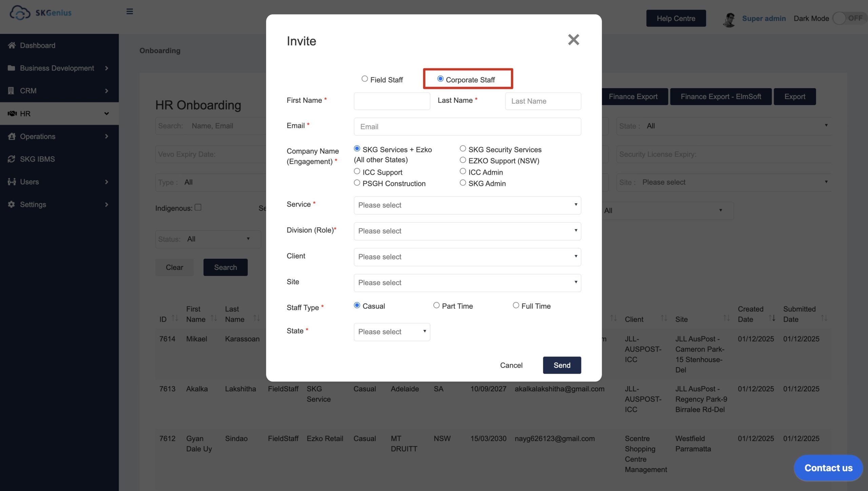Open the Service dropdown
Viewport: 868px width, 491px height.
tap(467, 205)
